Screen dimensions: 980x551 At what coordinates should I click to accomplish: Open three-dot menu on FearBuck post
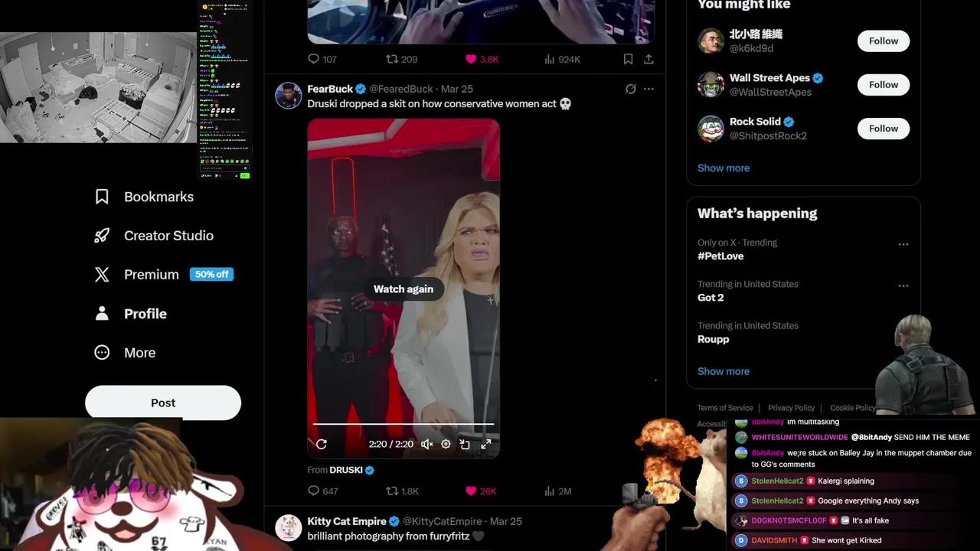coord(648,89)
